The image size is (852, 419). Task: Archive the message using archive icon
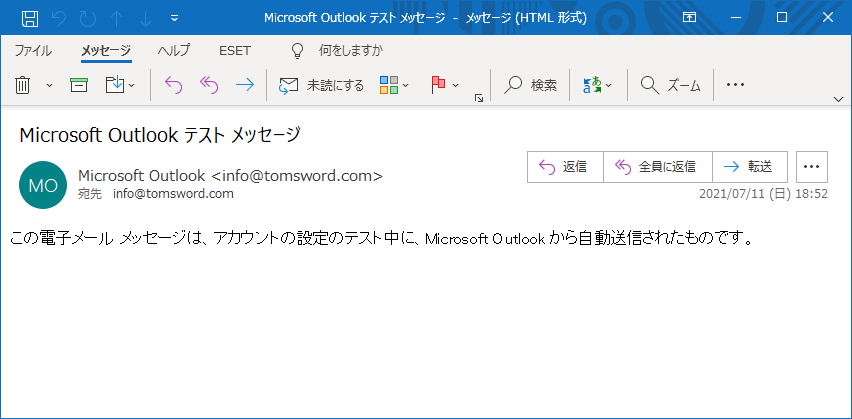[x=79, y=85]
